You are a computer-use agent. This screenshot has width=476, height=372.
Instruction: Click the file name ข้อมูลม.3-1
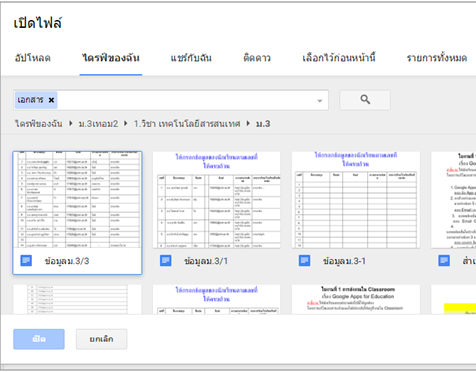[x=344, y=261]
